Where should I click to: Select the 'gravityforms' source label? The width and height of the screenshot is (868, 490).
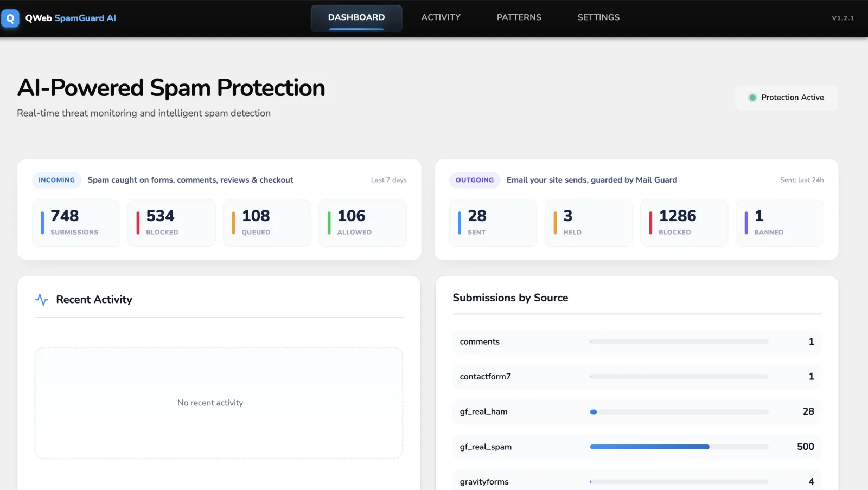[484, 482]
